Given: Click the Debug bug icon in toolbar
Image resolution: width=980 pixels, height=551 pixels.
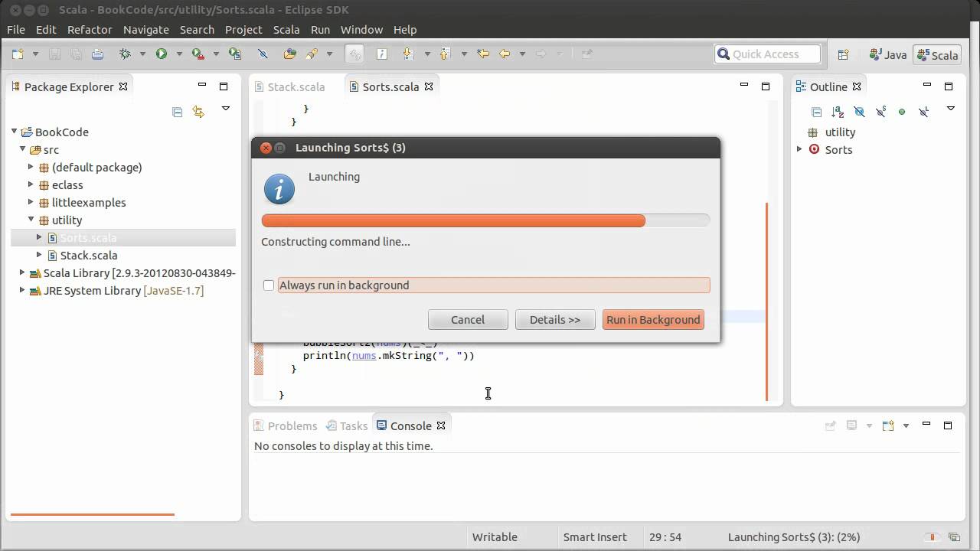Looking at the screenshot, I should [x=125, y=54].
